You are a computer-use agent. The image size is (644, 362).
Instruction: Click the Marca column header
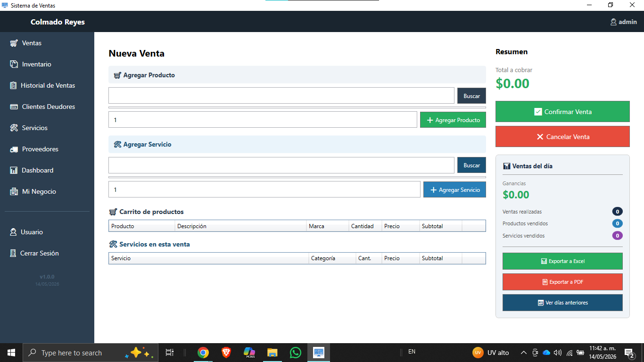328,226
